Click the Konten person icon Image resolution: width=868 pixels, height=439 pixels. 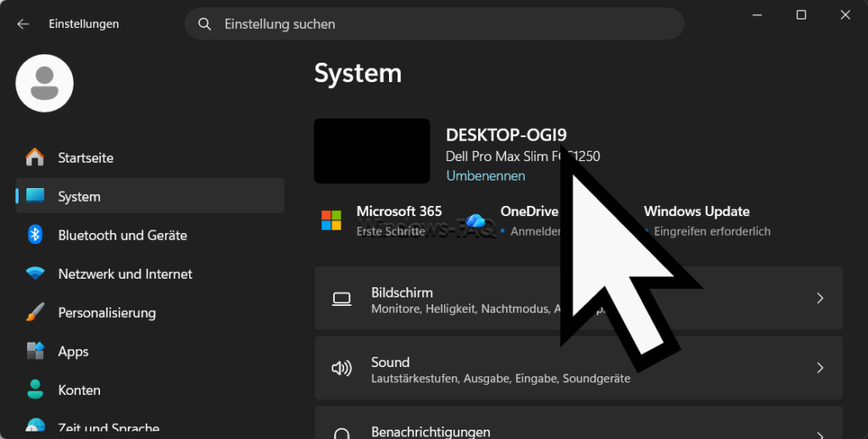pyautogui.click(x=35, y=390)
